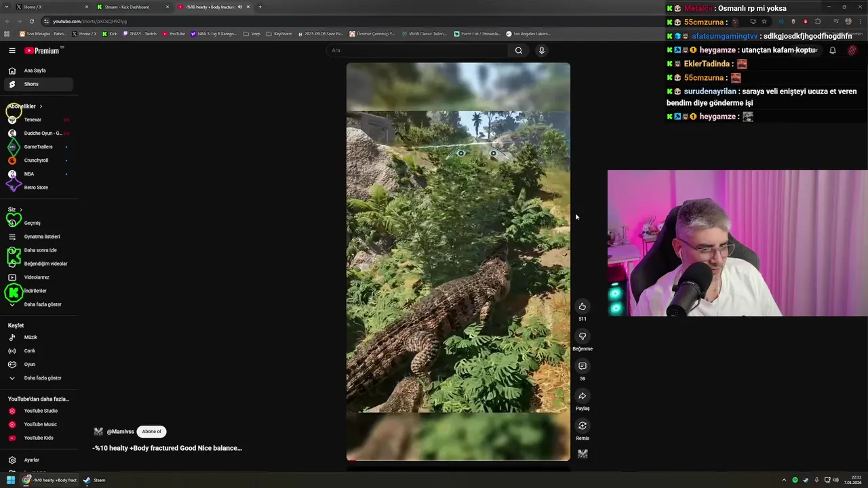868x488 pixels.
Task: Open YouTube Music
Action: 39,424
